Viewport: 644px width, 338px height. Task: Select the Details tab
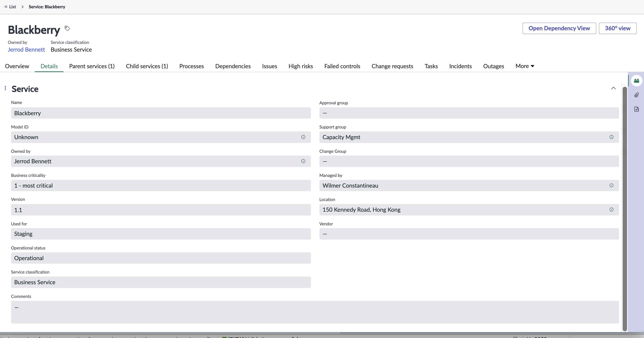49,66
